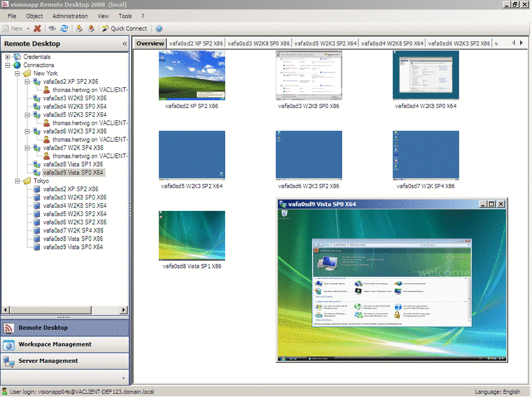Open the Workspace Management navigation section
Screen dimensions: 532x399
pyautogui.click(x=65, y=344)
